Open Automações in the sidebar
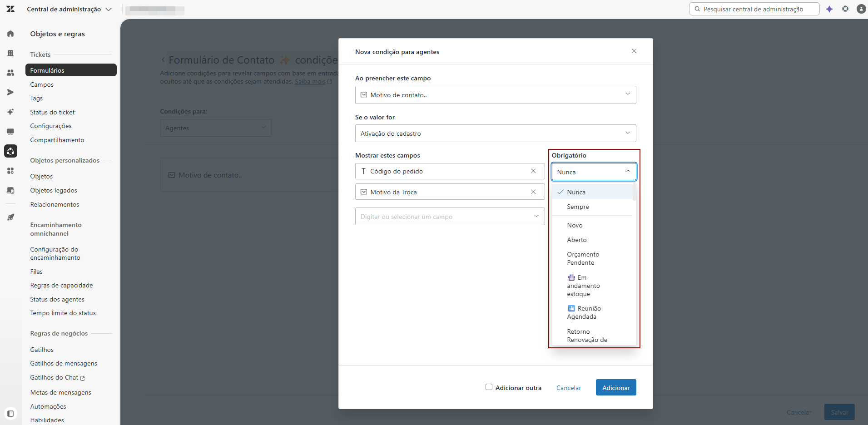The height and width of the screenshot is (425, 868). (x=48, y=406)
